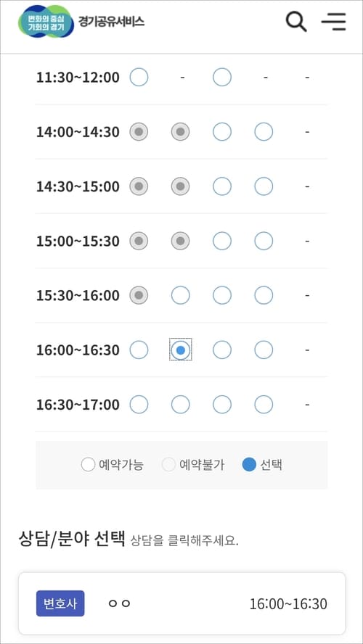Open the search magnifier icon
This screenshot has height=644, width=363.
pos(296,21)
